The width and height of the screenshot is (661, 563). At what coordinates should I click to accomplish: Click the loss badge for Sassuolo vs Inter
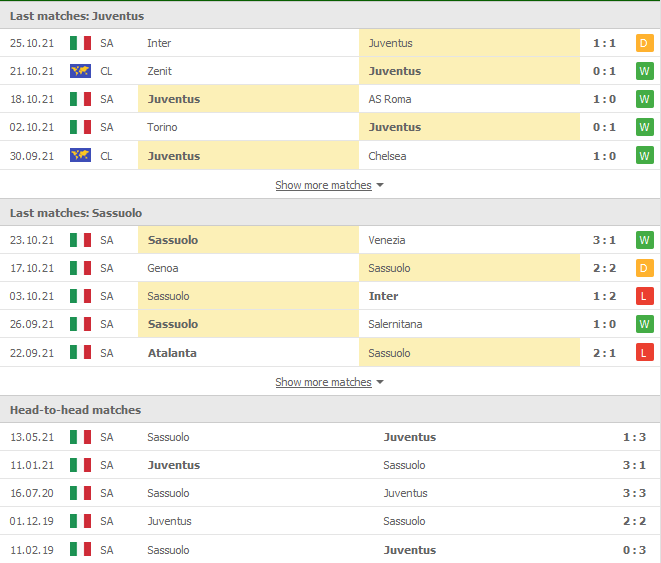(644, 296)
